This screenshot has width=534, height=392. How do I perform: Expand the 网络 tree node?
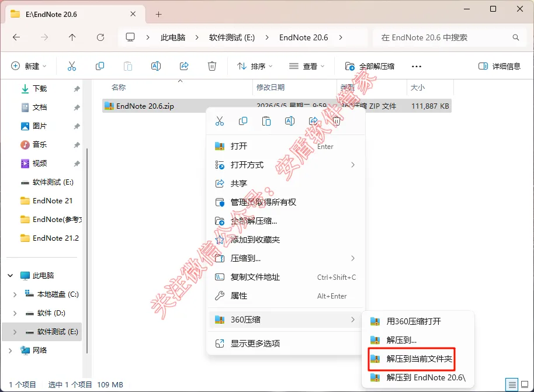click(10, 351)
